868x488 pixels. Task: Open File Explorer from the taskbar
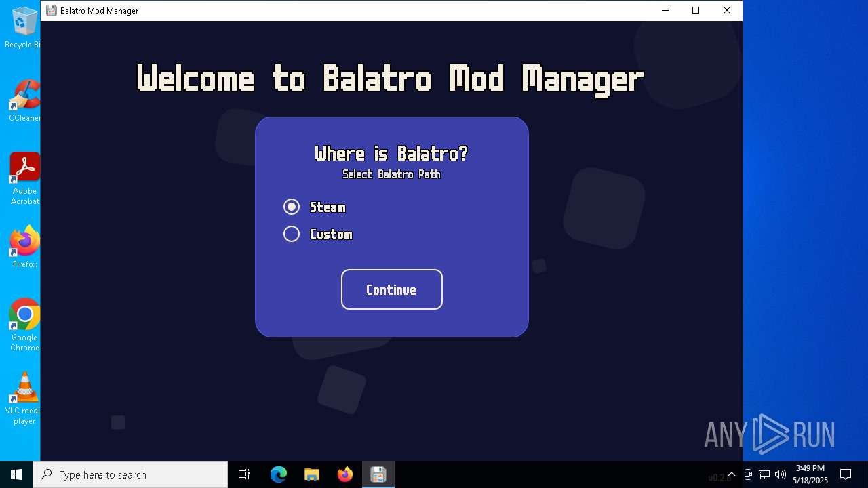[x=311, y=474]
